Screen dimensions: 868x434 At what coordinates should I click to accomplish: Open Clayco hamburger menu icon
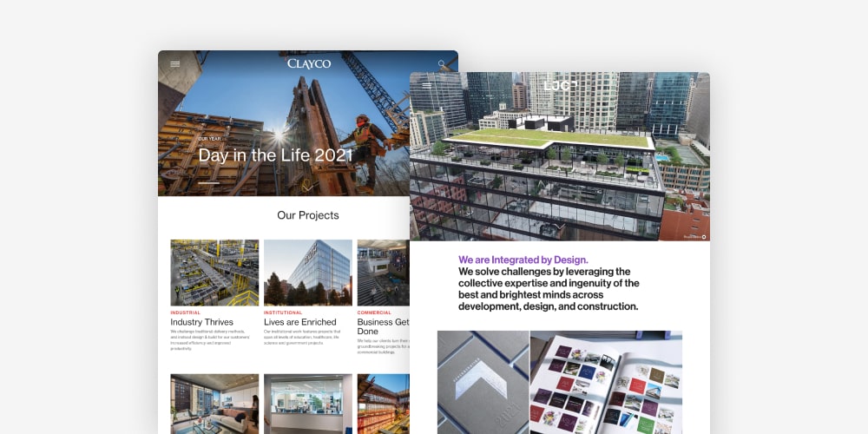pos(175,63)
